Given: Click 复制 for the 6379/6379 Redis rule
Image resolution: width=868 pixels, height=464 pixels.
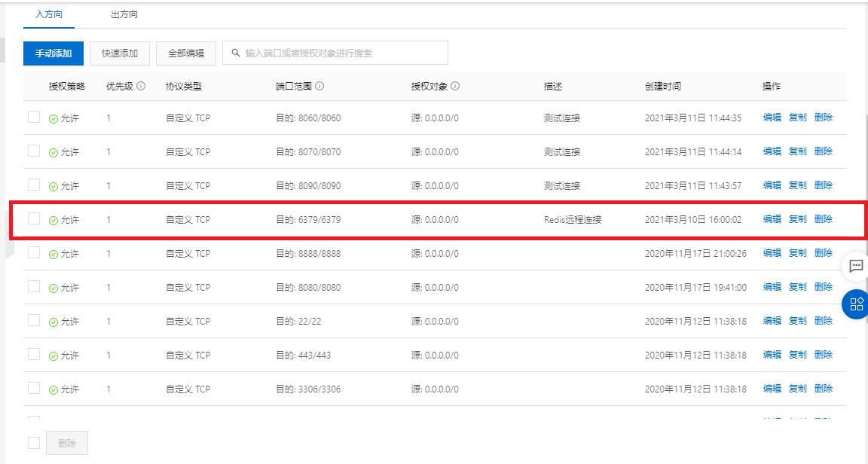Looking at the screenshot, I should click(798, 218).
